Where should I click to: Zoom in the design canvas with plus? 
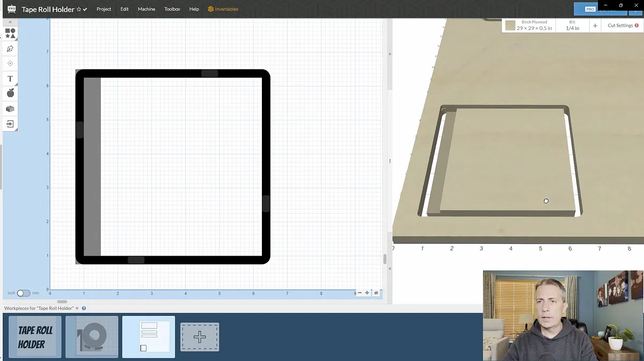click(367, 293)
